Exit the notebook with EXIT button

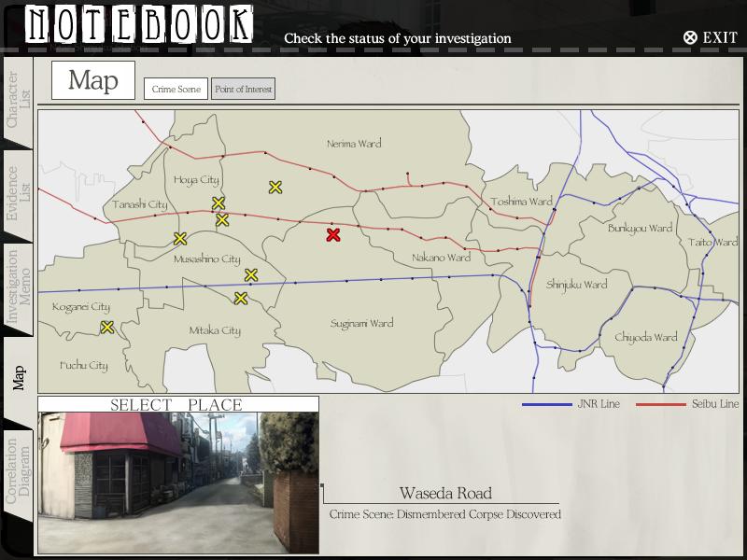pyautogui.click(x=710, y=37)
